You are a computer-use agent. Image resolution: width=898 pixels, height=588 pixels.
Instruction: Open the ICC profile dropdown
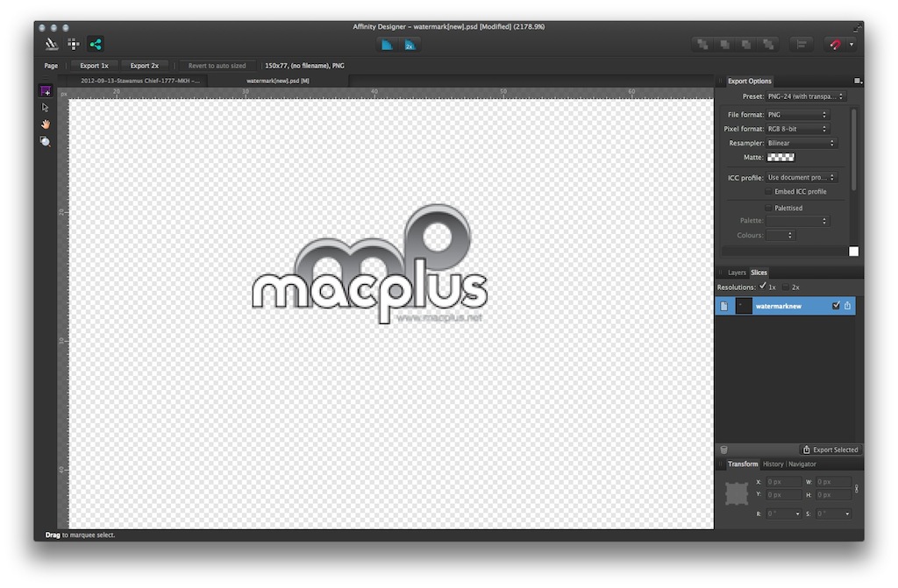[x=802, y=178]
